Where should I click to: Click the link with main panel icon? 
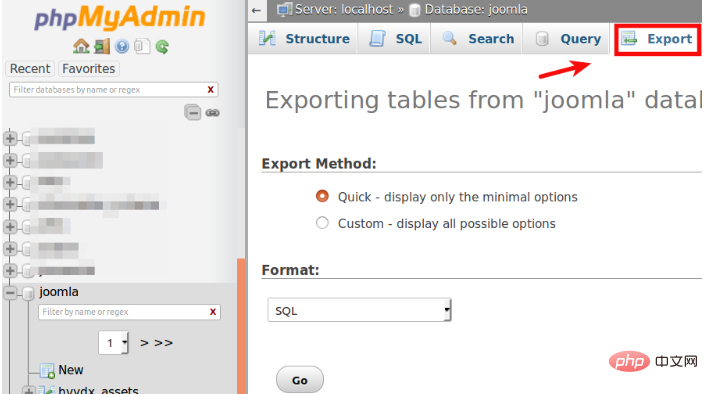(213, 112)
